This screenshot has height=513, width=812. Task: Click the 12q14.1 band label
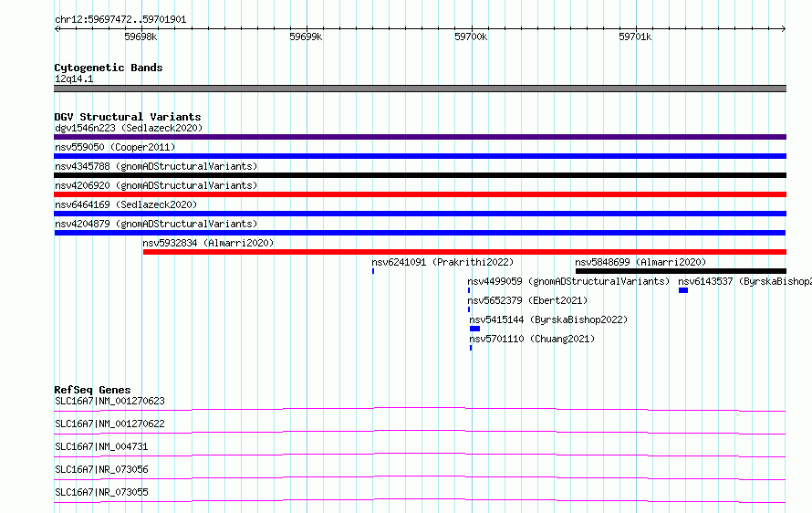(x=74, y=79)
